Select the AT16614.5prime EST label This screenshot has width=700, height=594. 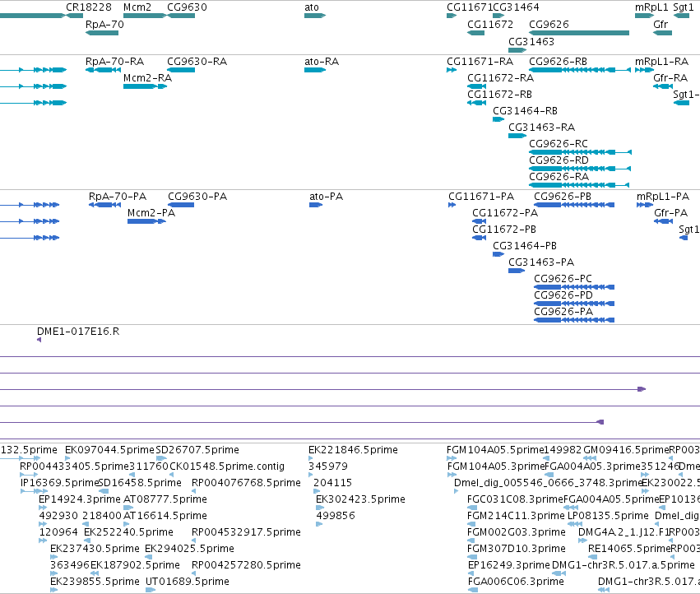pyautogui.click(x=165, y=516)
